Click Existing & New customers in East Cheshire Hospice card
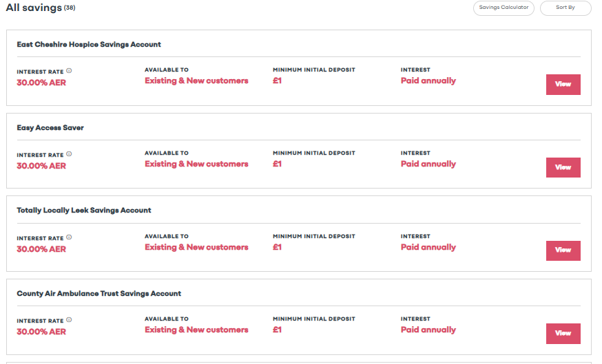Viewport: 602px width, 364px height. [x=196, y=81]
